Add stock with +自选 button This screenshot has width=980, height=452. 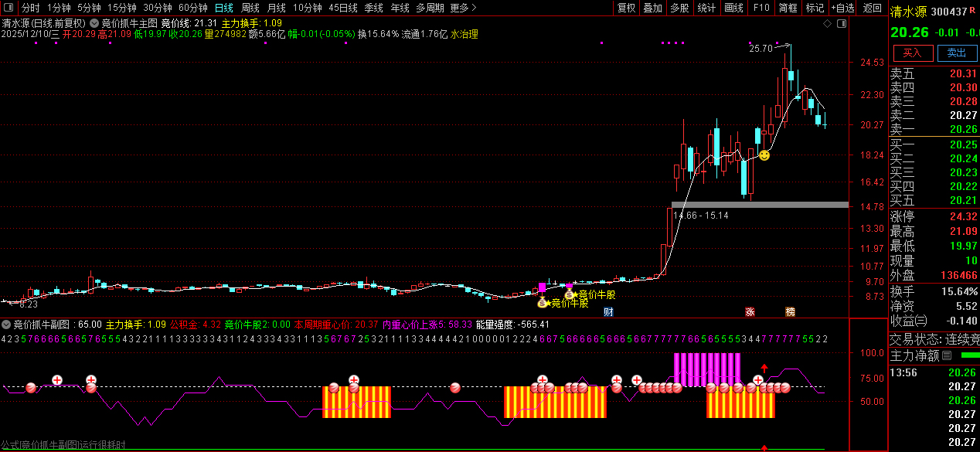click(843, 8)
